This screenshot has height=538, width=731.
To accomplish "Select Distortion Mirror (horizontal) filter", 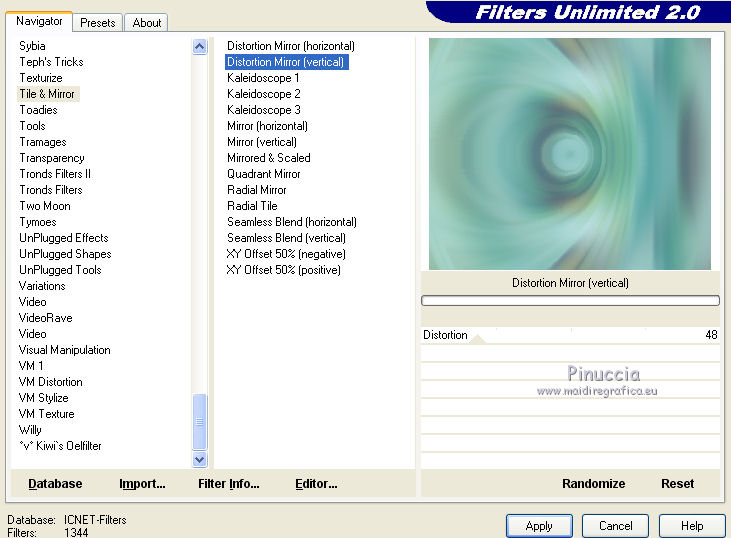I will tap(291, 46).
